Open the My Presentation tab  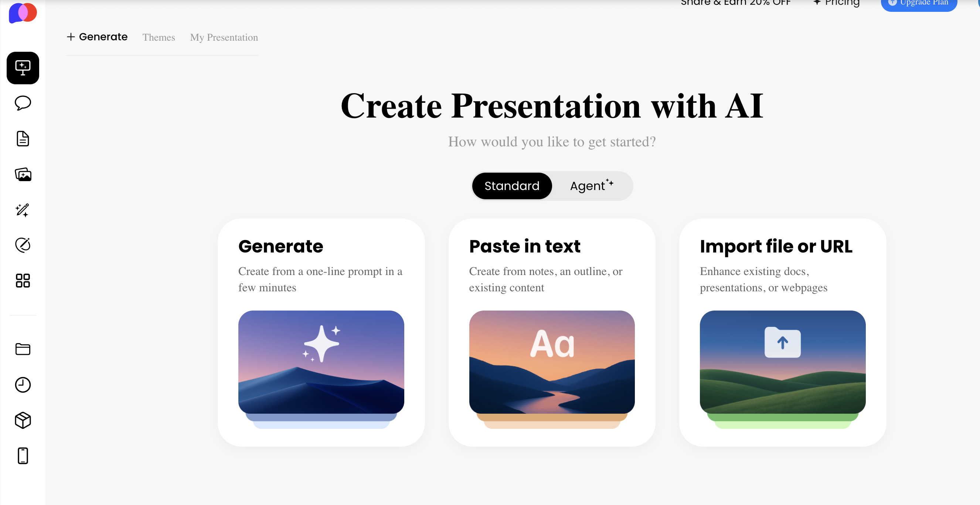(x=224, y=37)
